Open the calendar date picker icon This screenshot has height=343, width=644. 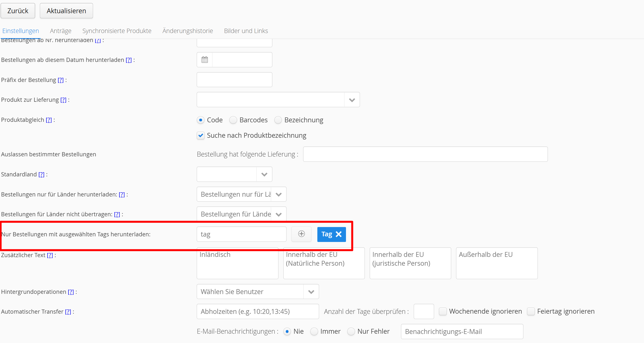(205, 60)
